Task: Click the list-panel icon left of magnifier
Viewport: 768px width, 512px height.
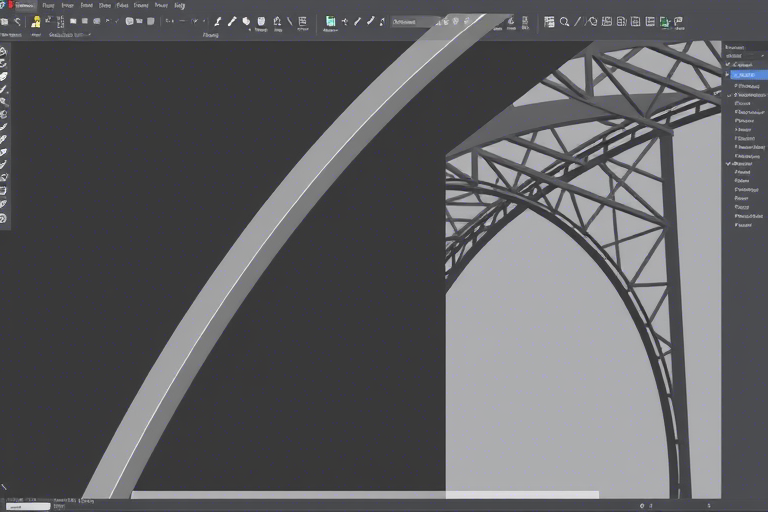Action: [x=550, y=22]
